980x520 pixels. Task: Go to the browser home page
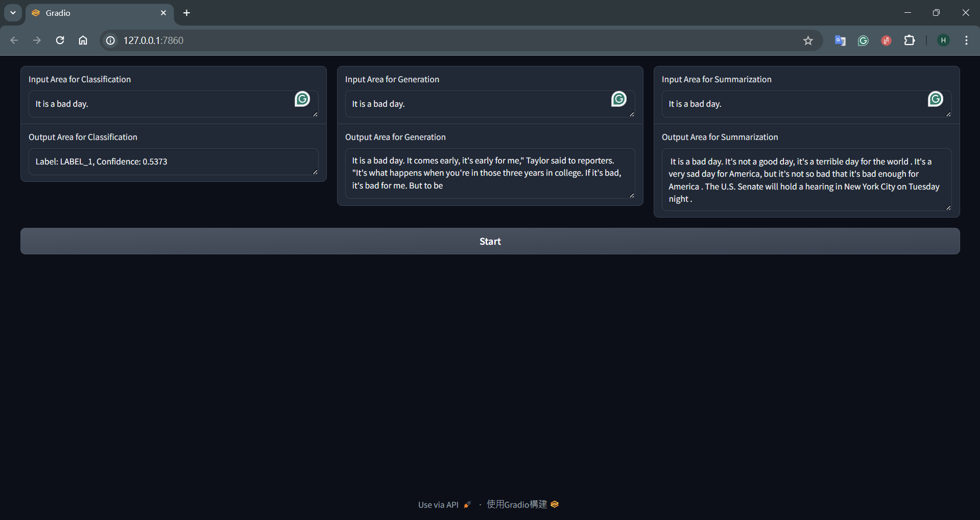click(x=83, y=40)
